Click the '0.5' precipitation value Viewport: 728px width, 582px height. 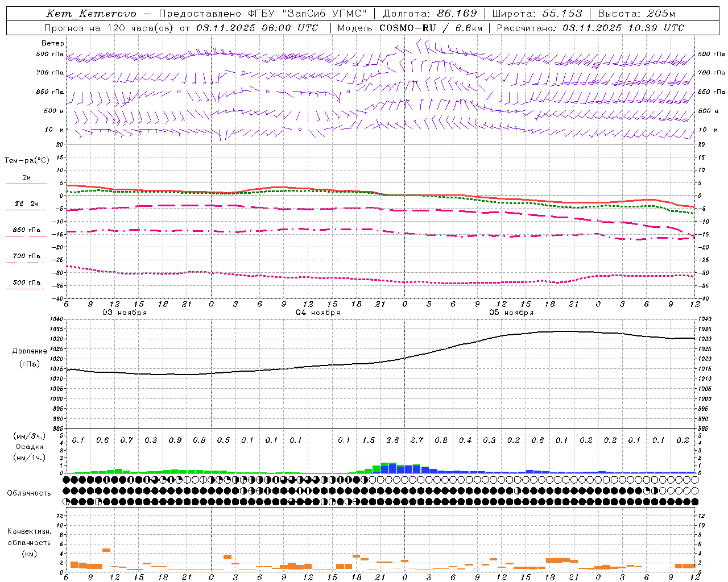click(224, 440)
